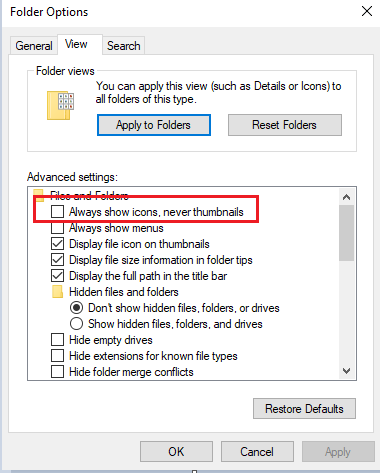Uncheck Display the full path in title bar

tap(57, 276)
